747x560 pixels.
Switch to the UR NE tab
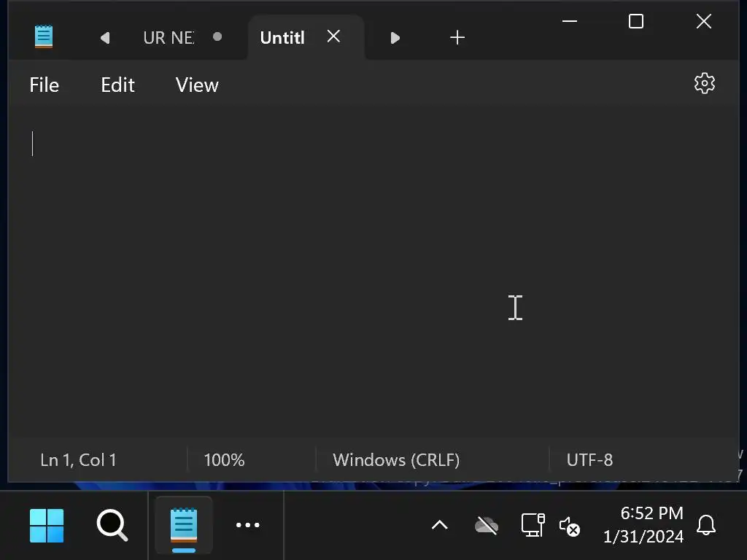pos(169,37)
